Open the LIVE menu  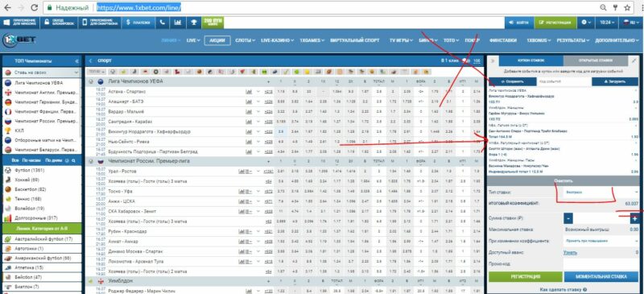tap(193, 41)
